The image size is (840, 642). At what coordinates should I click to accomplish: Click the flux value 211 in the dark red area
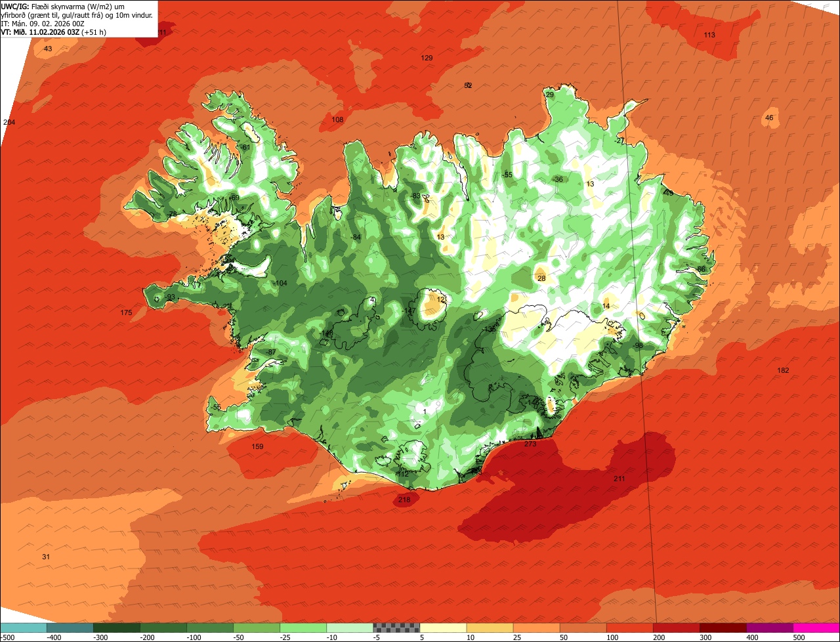click(619, 479)
